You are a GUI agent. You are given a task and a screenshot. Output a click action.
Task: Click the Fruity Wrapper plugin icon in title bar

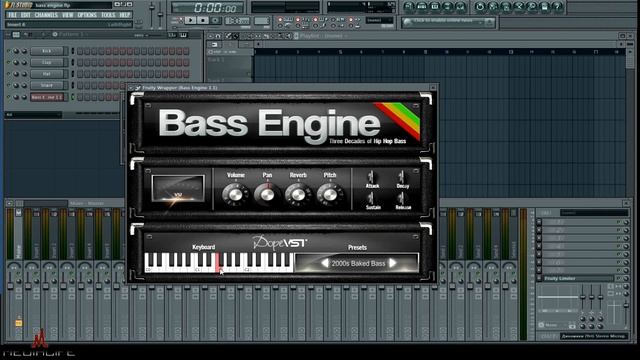138,88
